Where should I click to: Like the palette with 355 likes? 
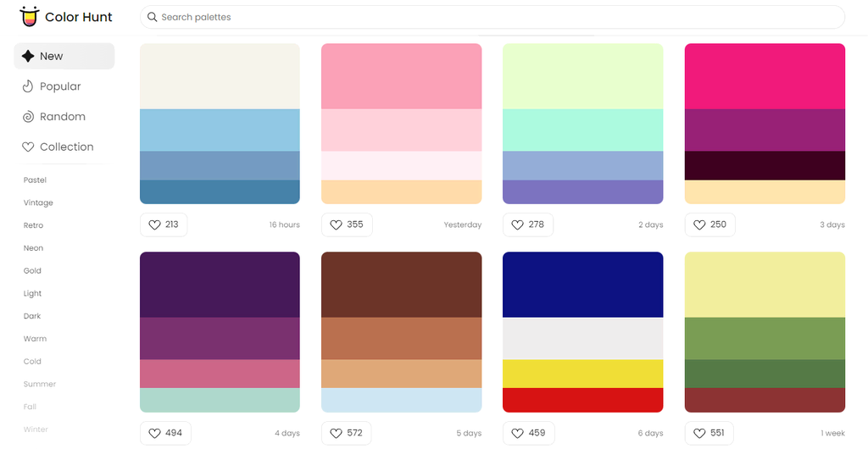[347, 224]
